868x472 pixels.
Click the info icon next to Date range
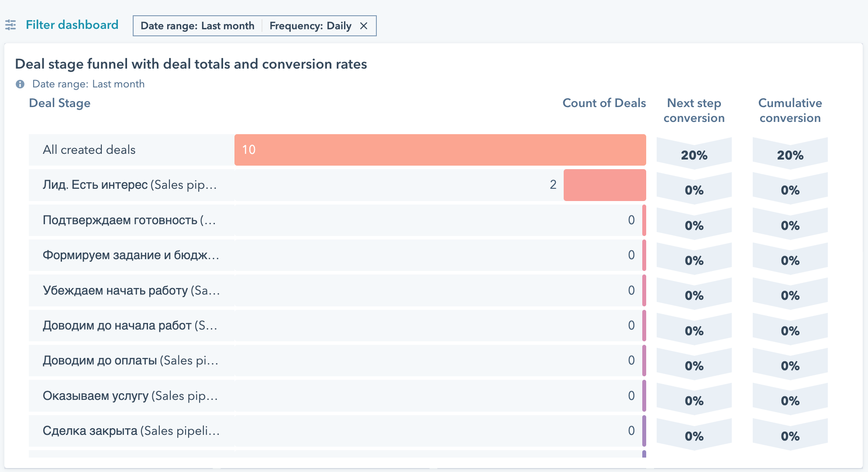click(20, 83)
